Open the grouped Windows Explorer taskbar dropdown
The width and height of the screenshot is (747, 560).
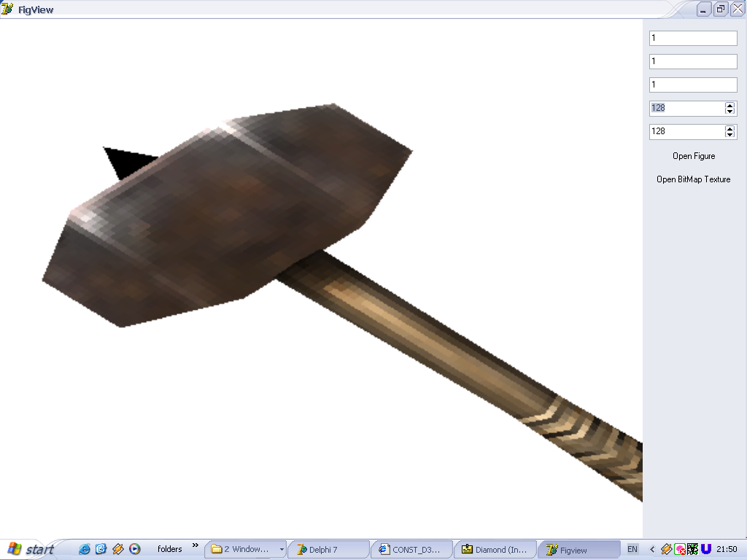(282, 550)
